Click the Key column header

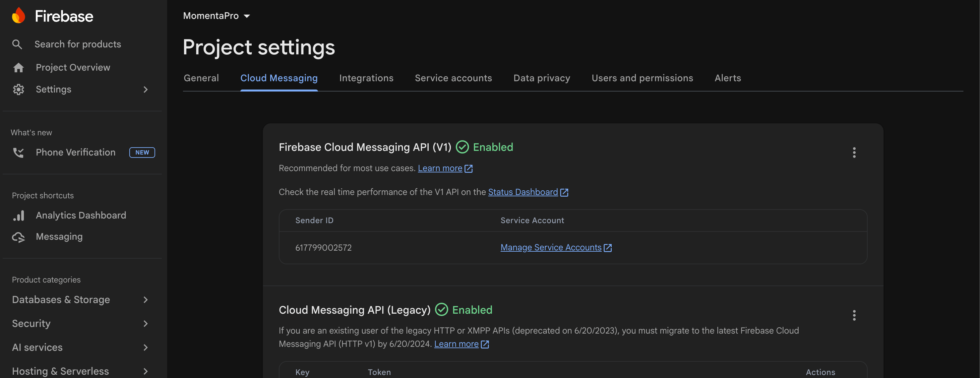(302, 372)
